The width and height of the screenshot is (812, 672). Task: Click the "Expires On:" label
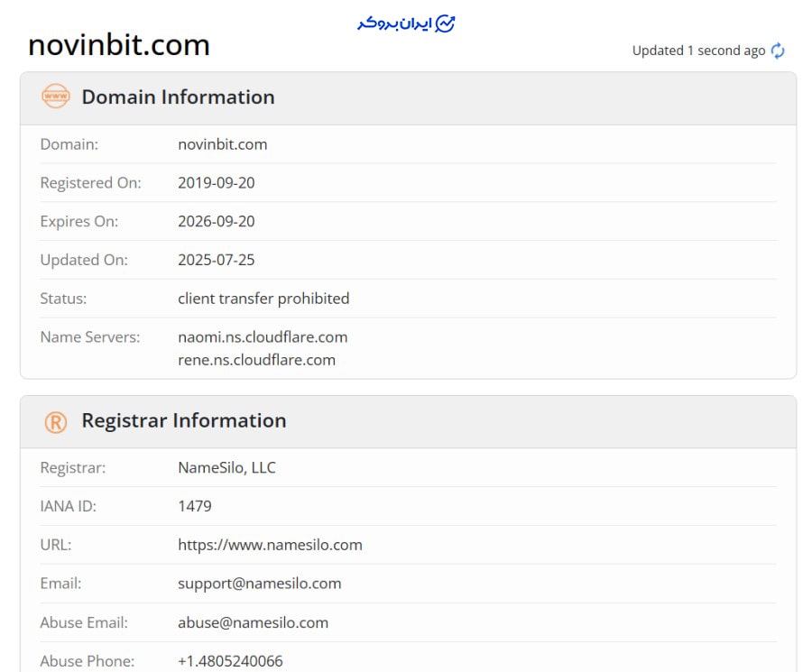pos(79,222)
